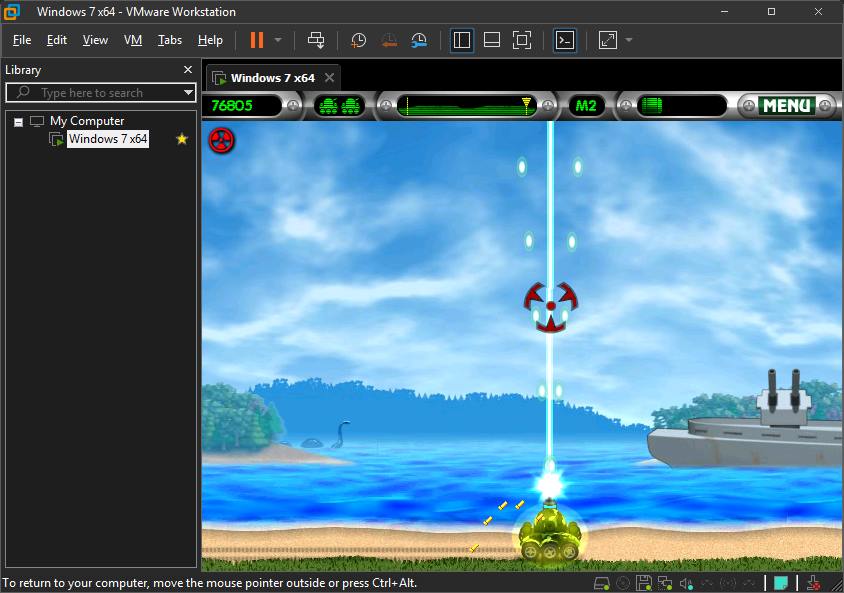Image resolution: width=844 pixels, height=593 pixels.
Task: Open the power options dropdown arrow
Action: 278,40
